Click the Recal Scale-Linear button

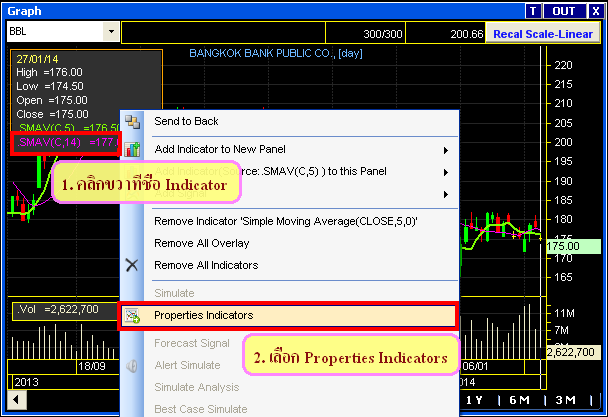click(x=543, y=34)
